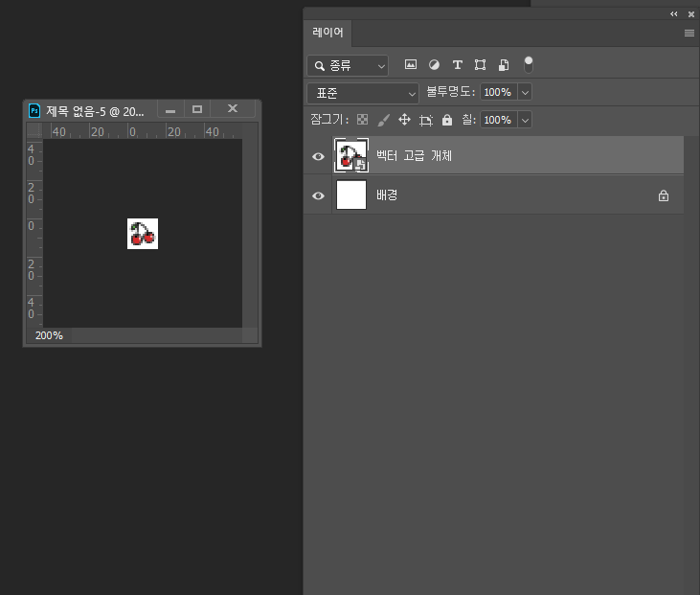Image resolution: width=700 pixels, height=595 pixels.
Task: Filter layers by smart object icon
Action: point(504,65)
